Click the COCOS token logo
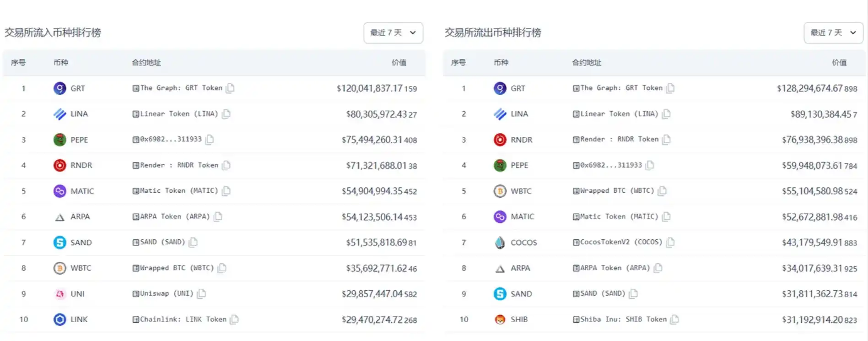The width and height of the screenshot is (868, 341). [x=500, y=243]
